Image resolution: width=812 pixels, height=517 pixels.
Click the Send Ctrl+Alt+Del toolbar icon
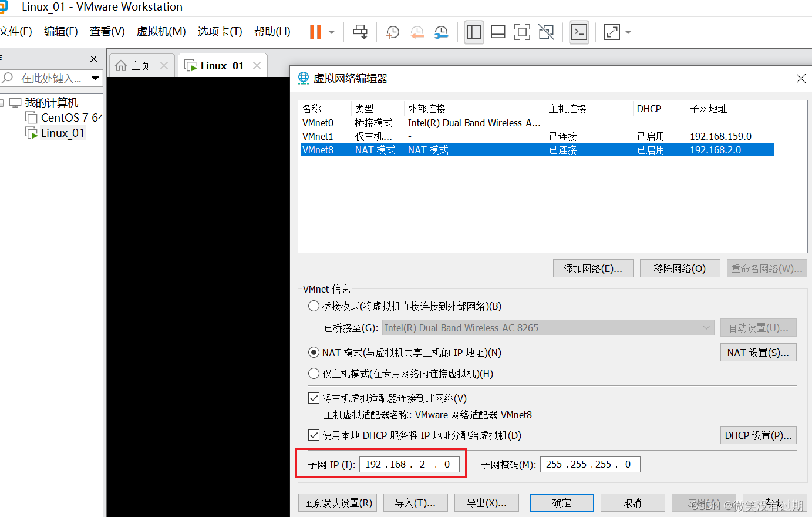pos(360,32)
